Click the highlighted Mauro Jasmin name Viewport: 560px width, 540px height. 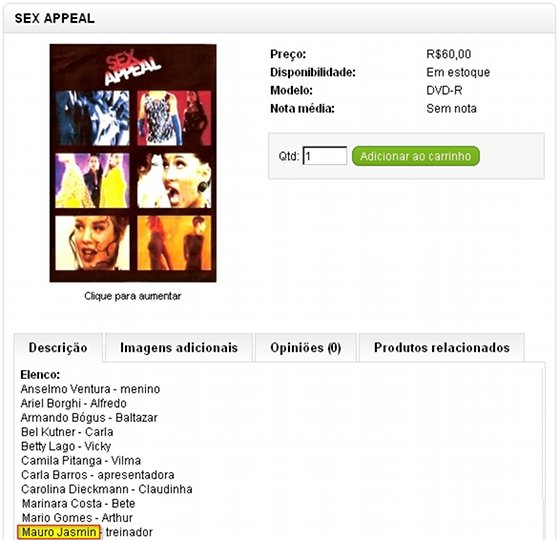[x=59, y=532]
